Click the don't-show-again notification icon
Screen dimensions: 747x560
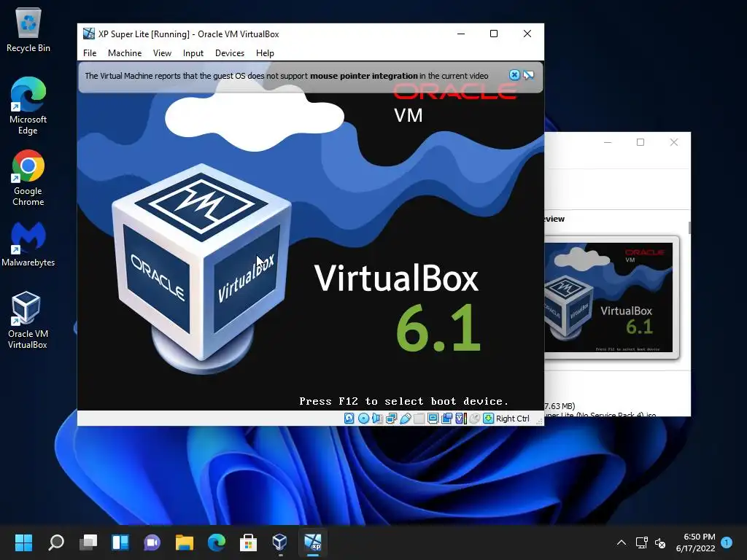click(528, 75)
